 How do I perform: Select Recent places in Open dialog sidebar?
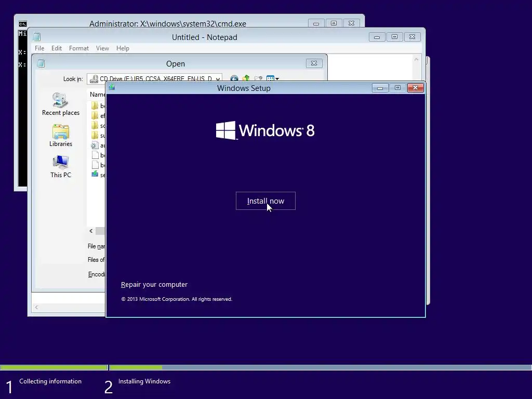(61, 104)
